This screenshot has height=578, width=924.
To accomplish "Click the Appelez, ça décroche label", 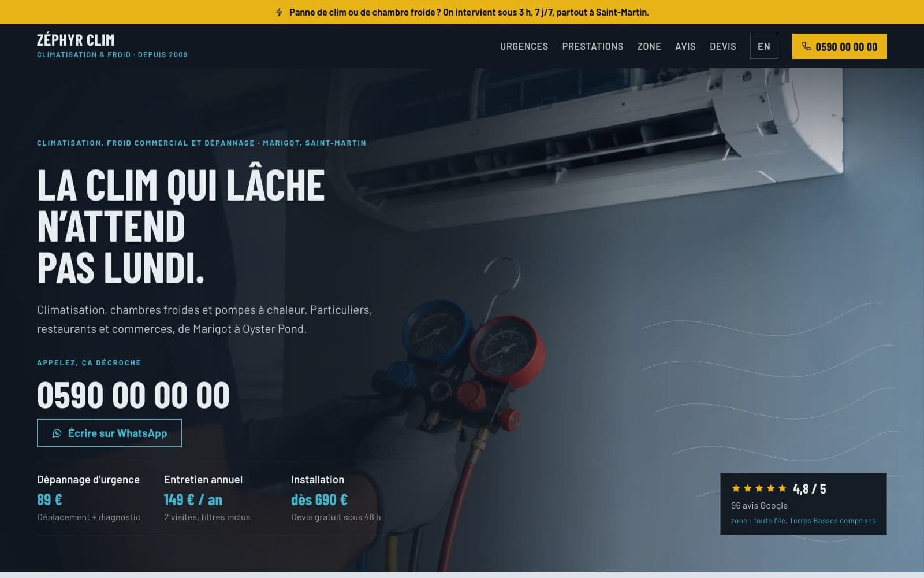I will point(89,362).
